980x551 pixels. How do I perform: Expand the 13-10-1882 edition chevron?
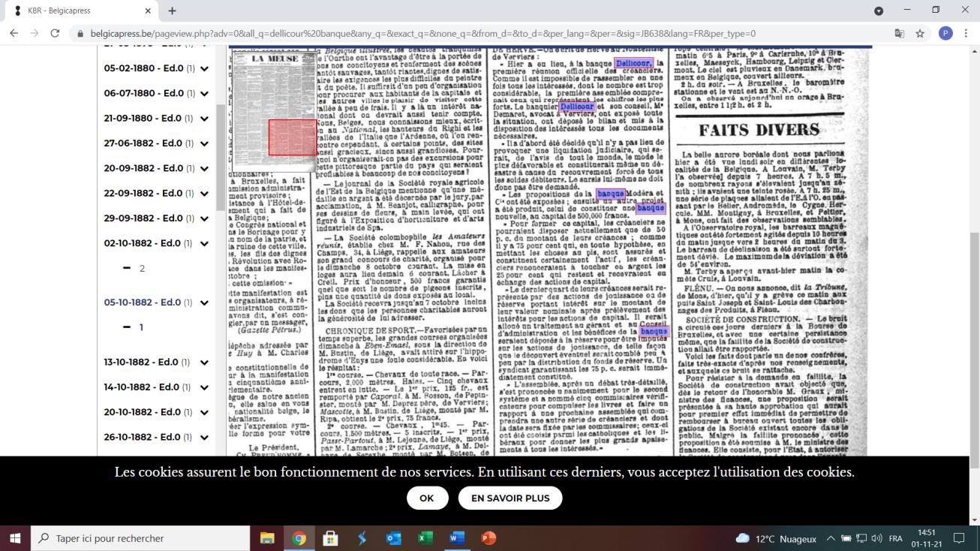pyautogui.click(x=204, y=363)
